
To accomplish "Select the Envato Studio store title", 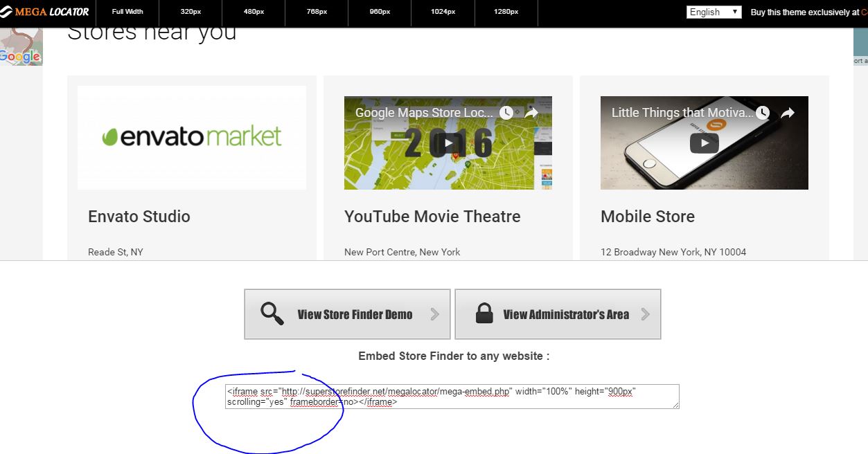I will click(x=139, y=217).
